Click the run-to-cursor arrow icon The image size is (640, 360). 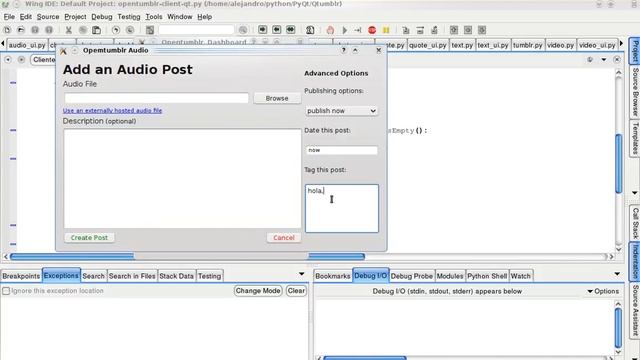358,30
